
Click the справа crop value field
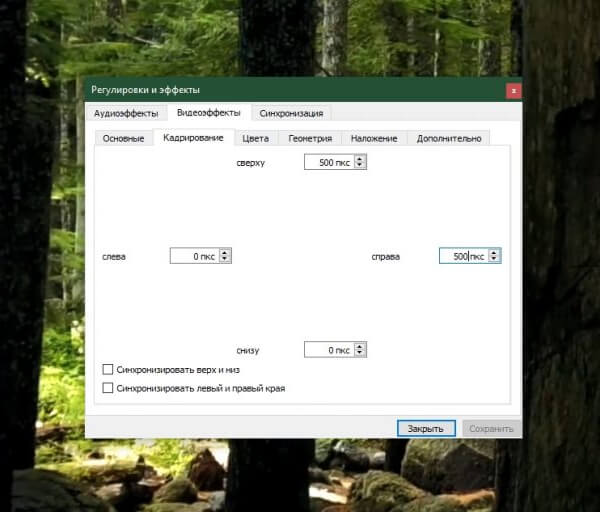pyautogui.click(x=464, y=256)
